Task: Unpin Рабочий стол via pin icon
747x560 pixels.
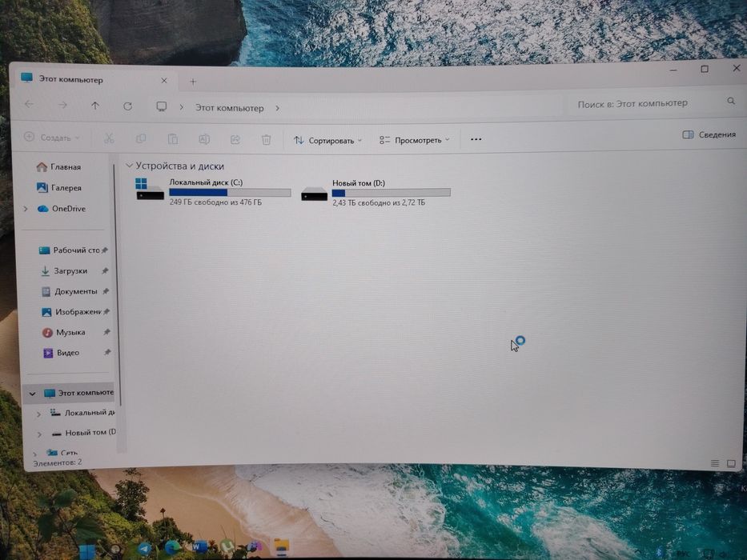Action: (104, 250)
